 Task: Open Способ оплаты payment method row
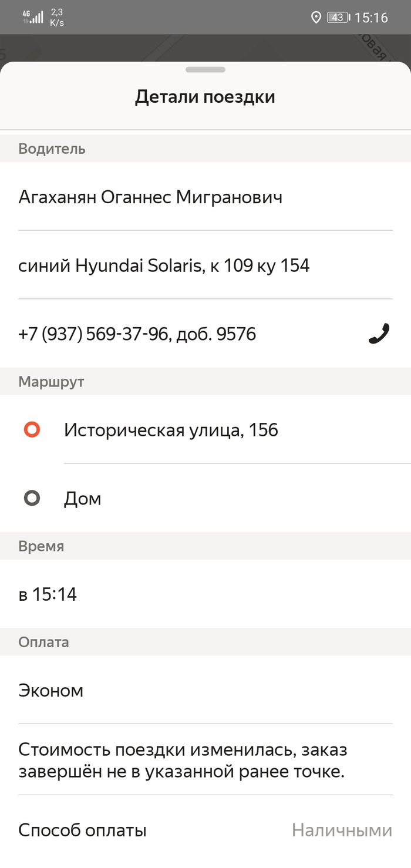(x=82, y=830)
